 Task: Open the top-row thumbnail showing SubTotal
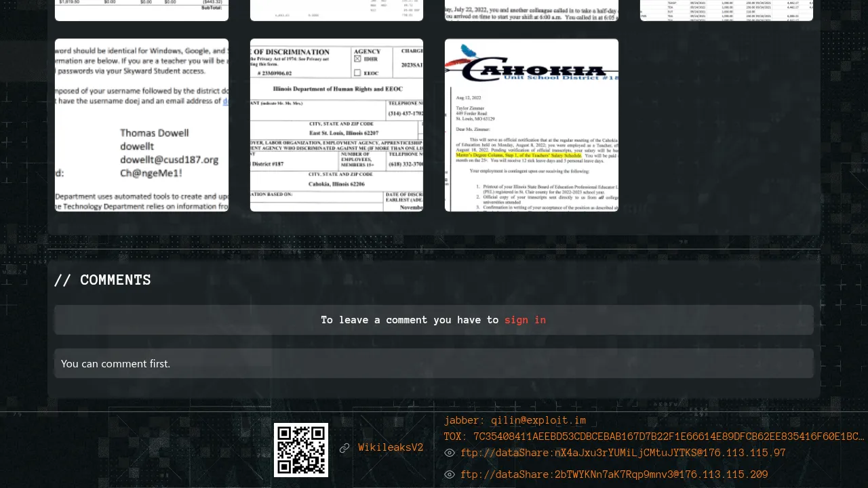[x=142, y=9]
